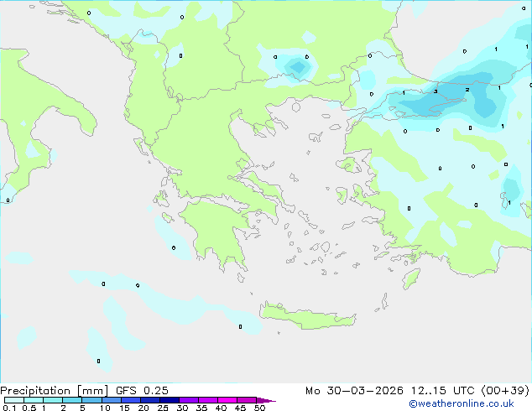532x411 pixels.
Task: Select the 40–45 mm magenta legend swatch
Action: click(x=227, y=400)
